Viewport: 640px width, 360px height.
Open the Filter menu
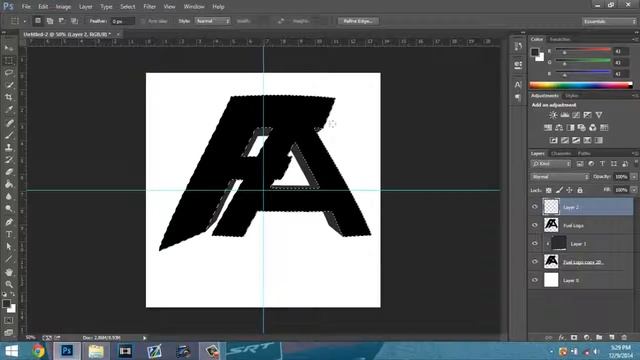tap(149, 7)
